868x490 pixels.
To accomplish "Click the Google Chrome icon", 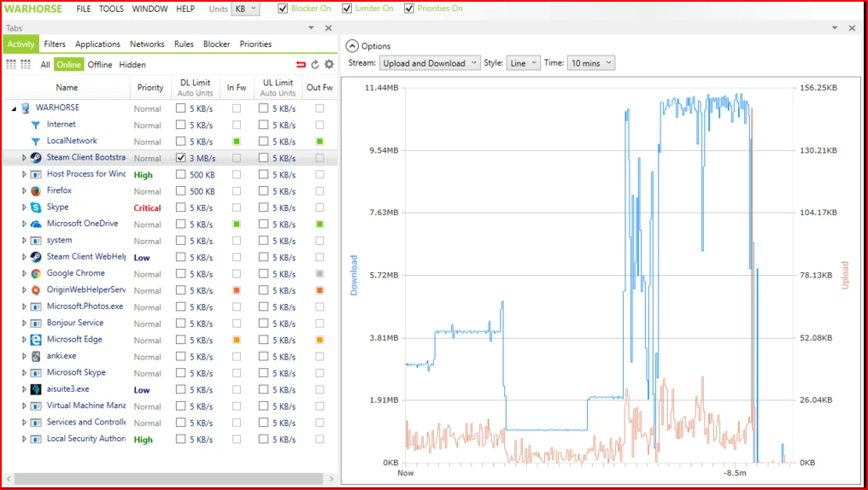I will 36,274.
